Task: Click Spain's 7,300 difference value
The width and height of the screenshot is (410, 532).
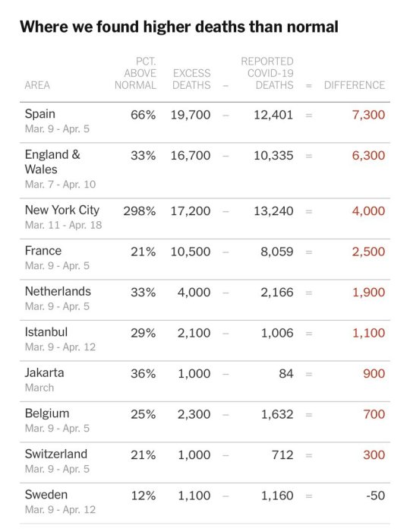Action: pos(368,115)
